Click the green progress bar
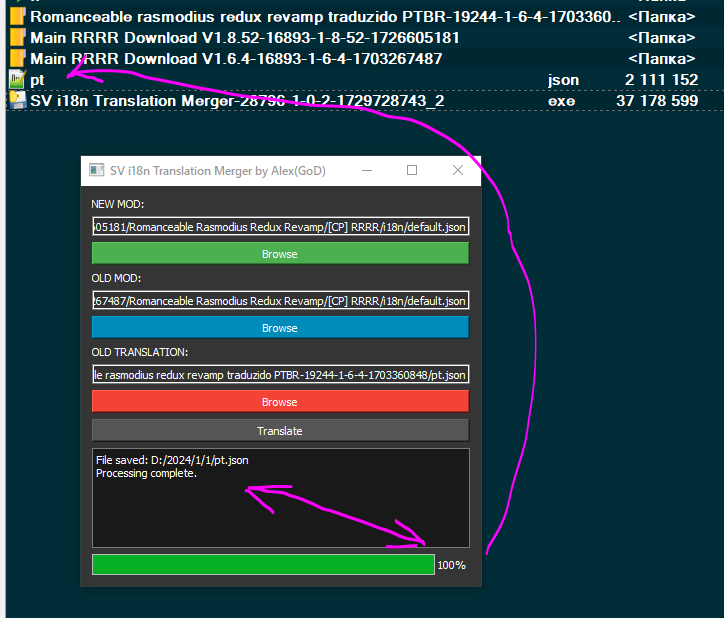The height and width of the screenshot is (618, 724). [x=263, y=565]
